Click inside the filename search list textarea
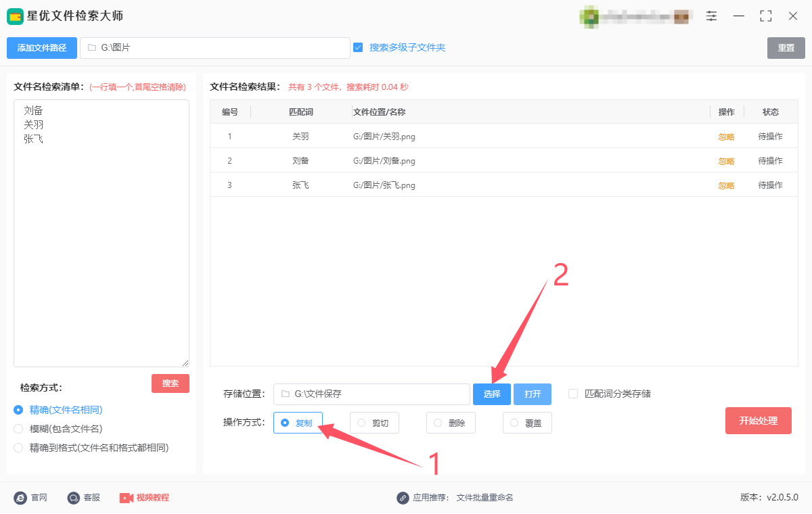The height and width of the screenshot is (514, 812). point(101,233)
